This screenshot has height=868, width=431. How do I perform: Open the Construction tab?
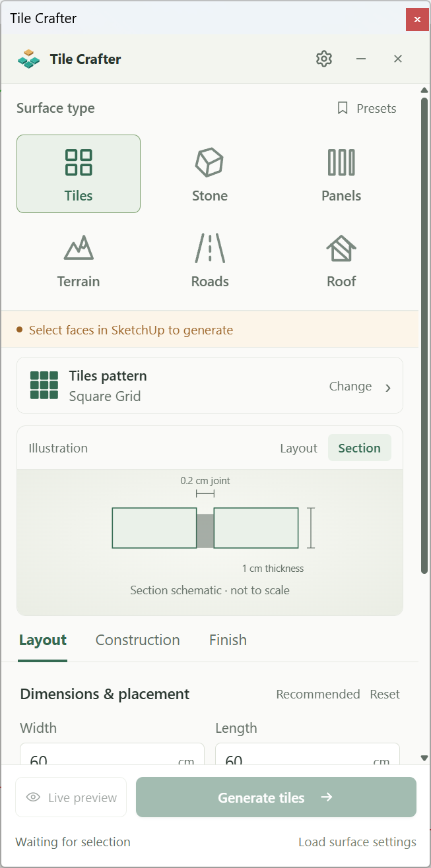click(137, 640)
